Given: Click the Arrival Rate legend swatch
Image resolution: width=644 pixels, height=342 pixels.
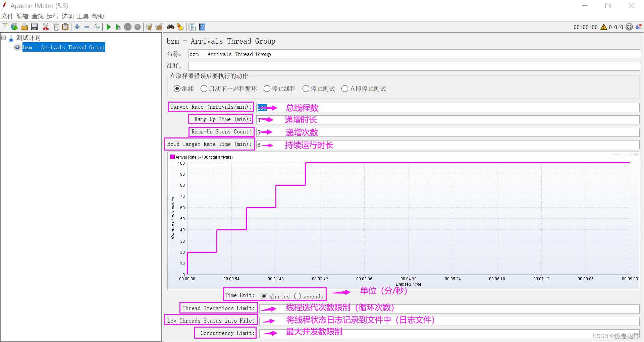Looking at the screenshot, I should point(173,157).
